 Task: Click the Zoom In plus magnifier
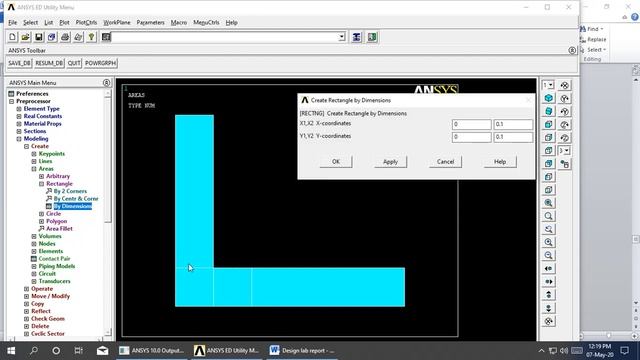pos(549,242)
